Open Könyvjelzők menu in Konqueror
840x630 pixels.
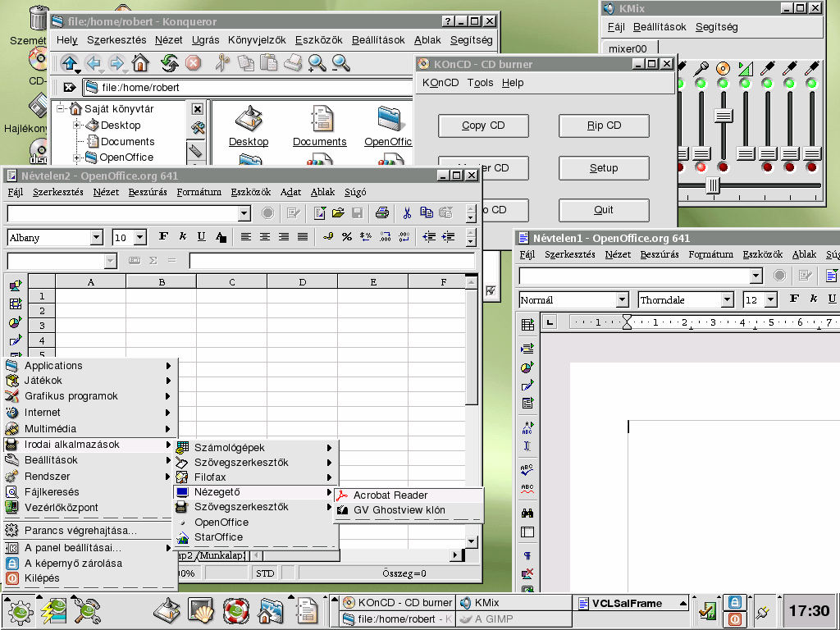pos(257,40)
